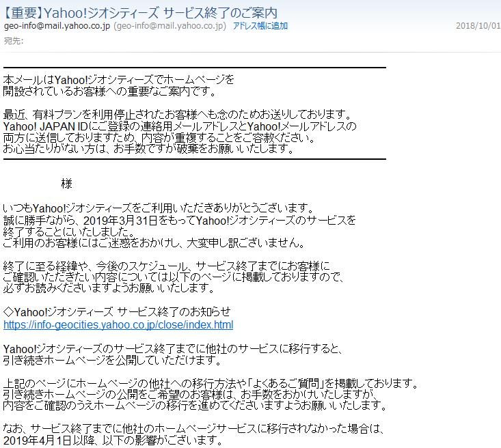Viewport: 501px width, 448px height.
Task: Click the 宛先: recipient label
Action: coord(14,41)
